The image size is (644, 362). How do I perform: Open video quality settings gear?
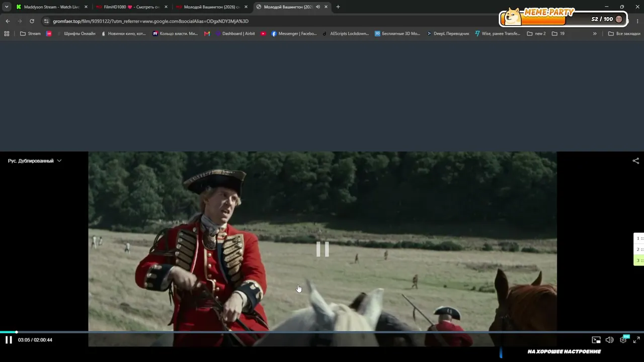pos(623,340)
